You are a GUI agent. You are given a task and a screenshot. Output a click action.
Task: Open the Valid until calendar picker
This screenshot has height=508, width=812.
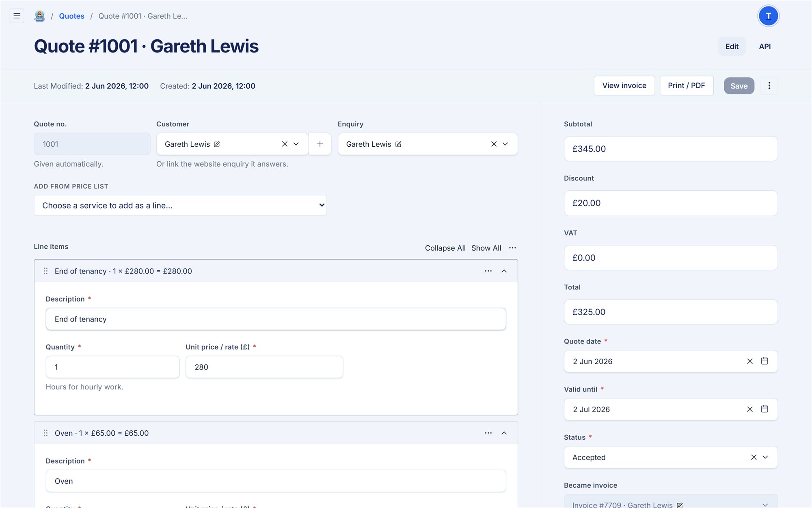click(x=764, y=409)
